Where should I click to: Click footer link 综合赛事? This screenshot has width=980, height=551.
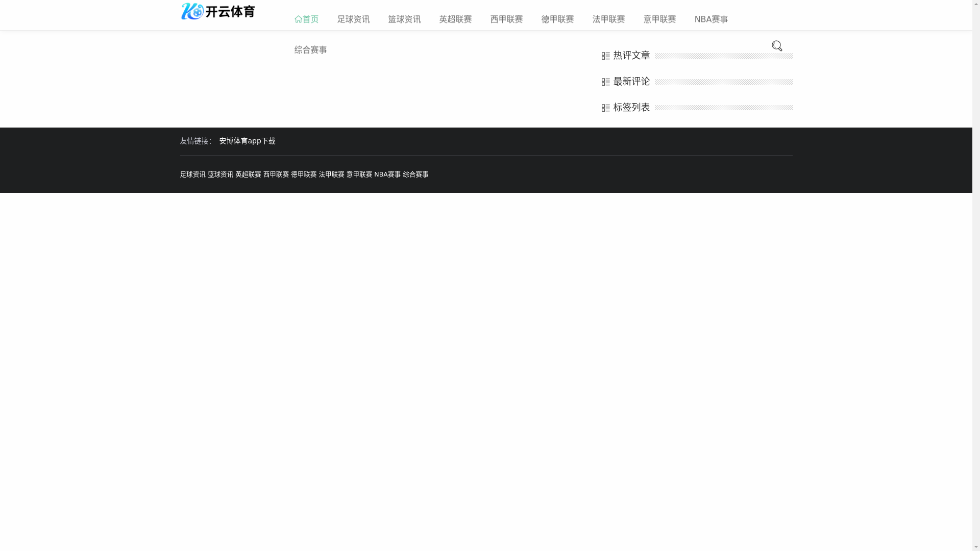tap(415, 174)
